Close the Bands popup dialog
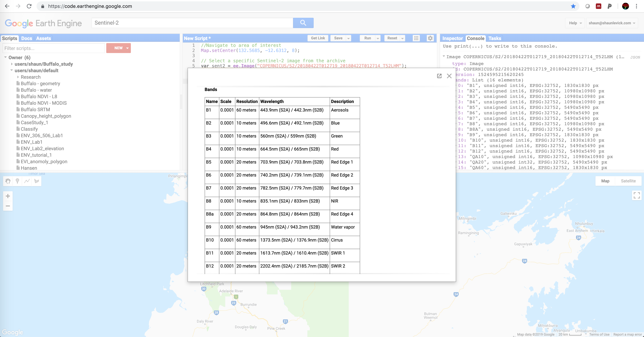This screenshot has width=644, height=337. (449, 76)
